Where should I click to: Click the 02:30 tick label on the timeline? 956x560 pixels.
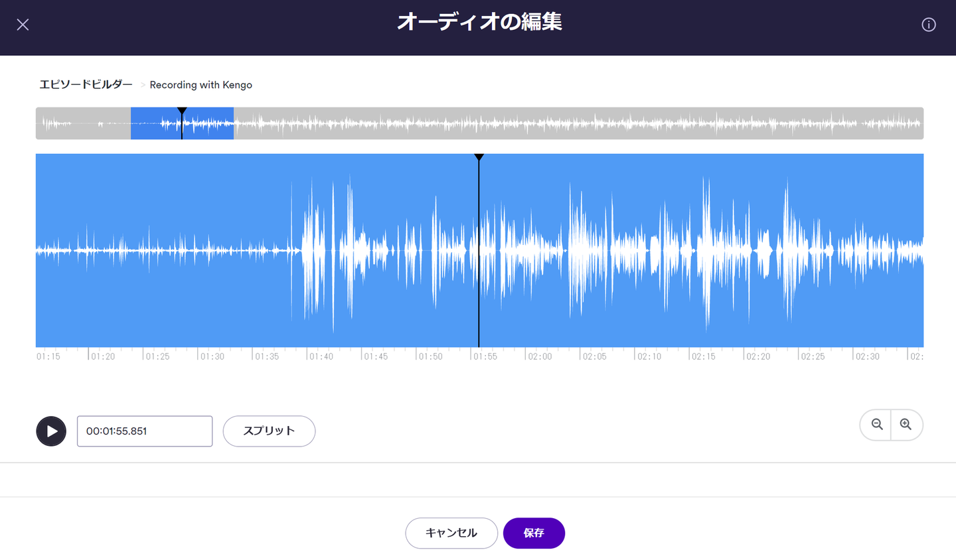868,356
